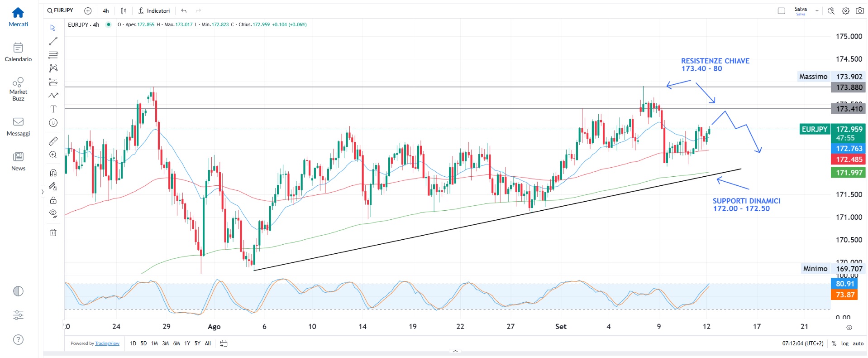Open the Calendario section in sidebar
This screenshot has height=358, width=868.
coord(18,52)
